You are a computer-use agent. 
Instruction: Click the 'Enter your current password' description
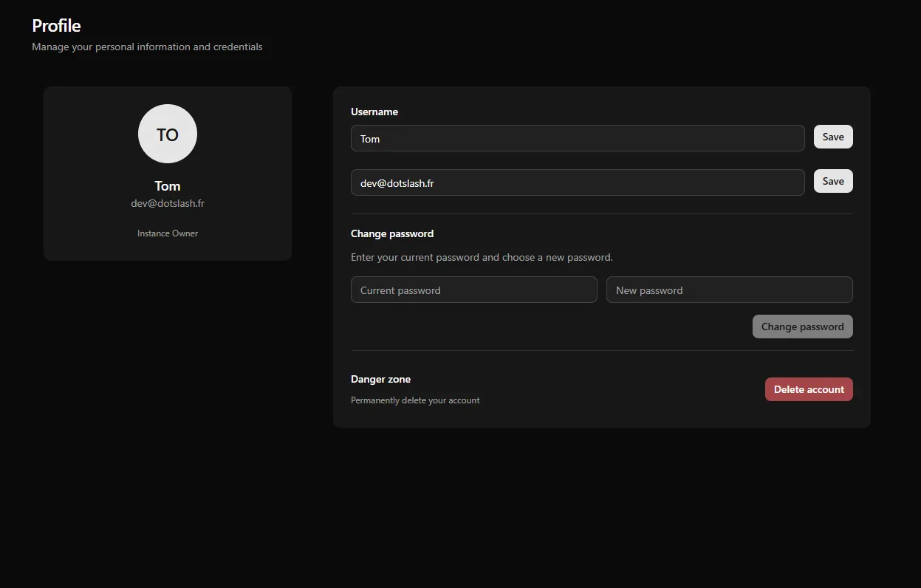(482, 258)
